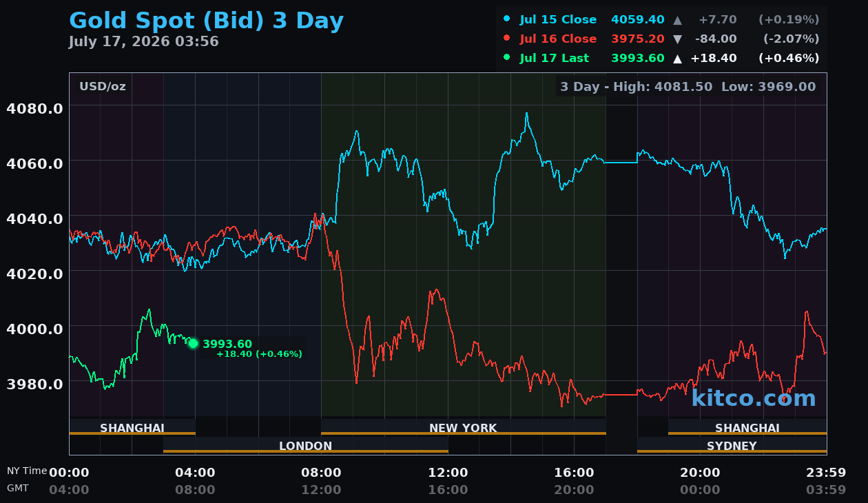Screen dimensions: 868x503
Task: Click the 4040.0 price axis label
Action: coord(34,218)
